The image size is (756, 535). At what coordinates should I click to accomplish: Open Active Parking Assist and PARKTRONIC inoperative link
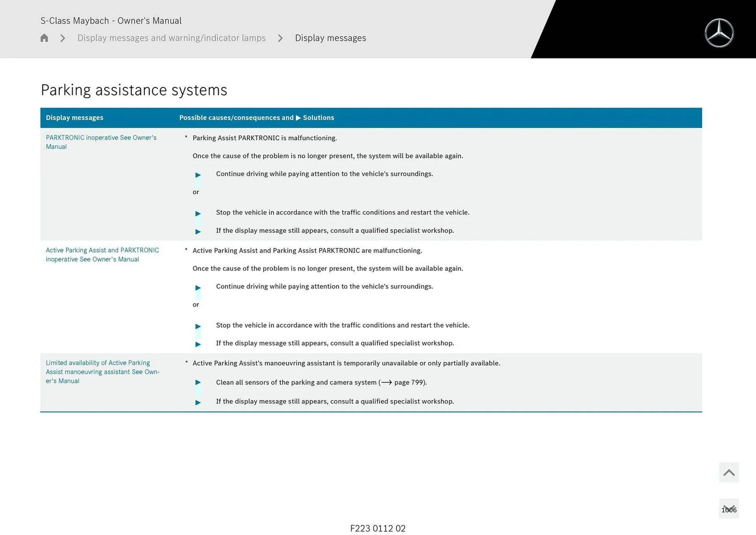click(x=102, y=254)
